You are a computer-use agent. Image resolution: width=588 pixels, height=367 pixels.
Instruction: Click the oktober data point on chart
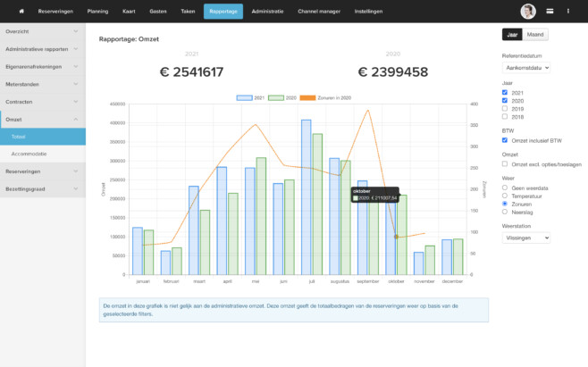(396, 237)
